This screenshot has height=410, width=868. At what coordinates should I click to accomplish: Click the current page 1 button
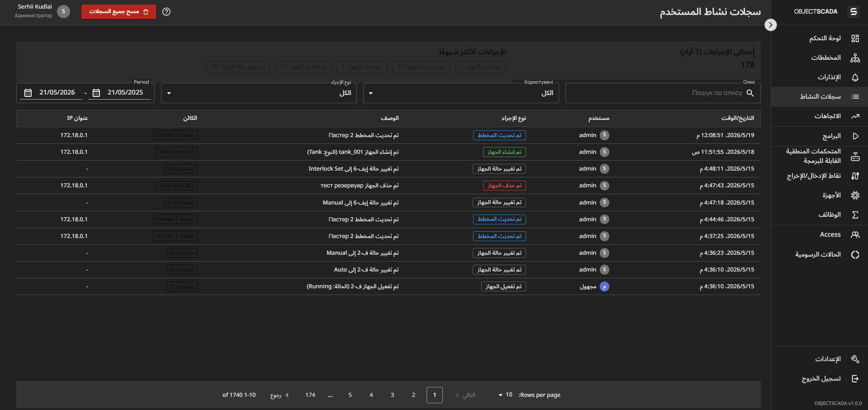coord(435,395)
